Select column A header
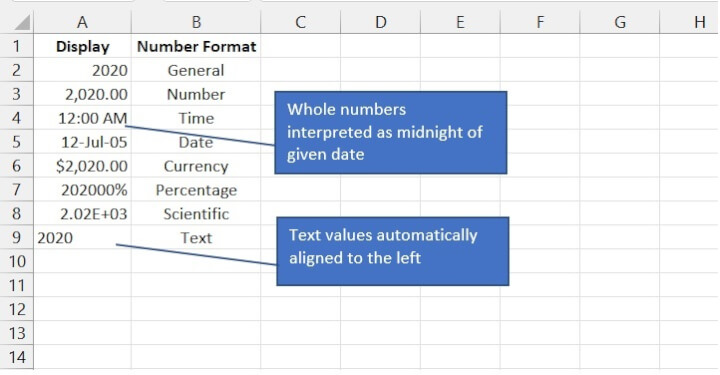 [x=82, y=22]
